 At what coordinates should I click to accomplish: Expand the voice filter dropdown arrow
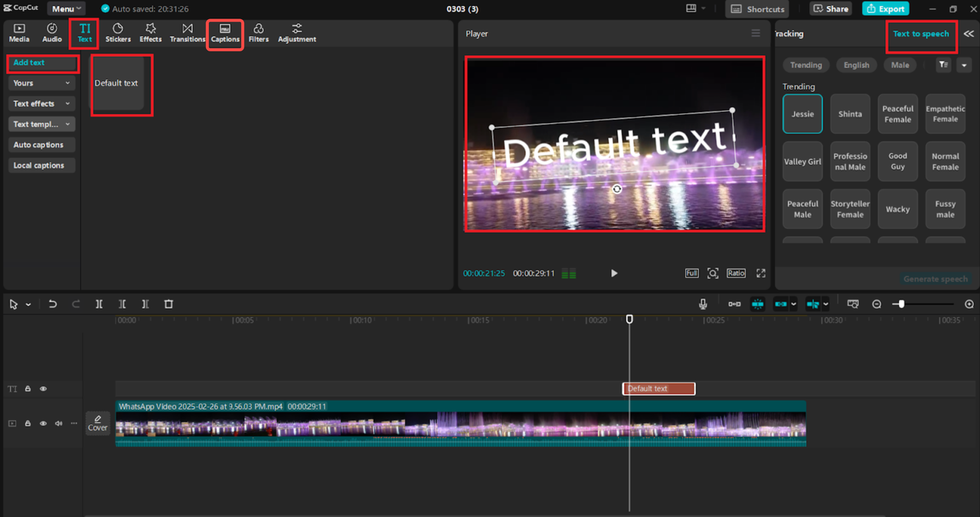tap(964, 65)
